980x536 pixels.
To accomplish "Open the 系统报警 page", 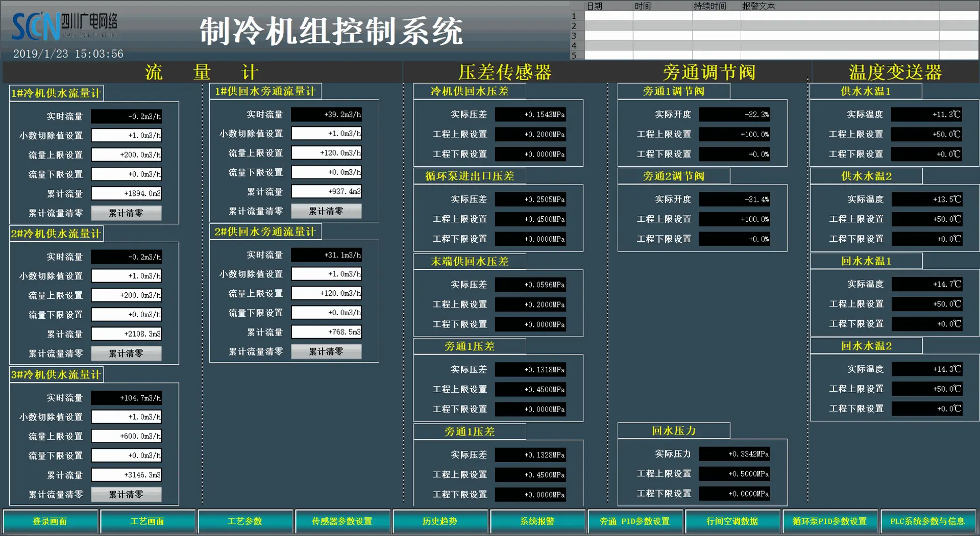I will point(537,521).
